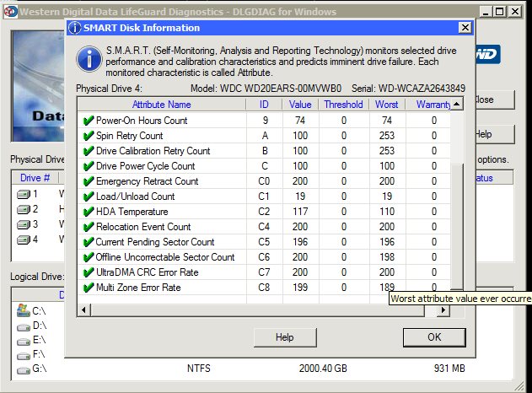
Task: Click the 931 MB free space entry
Action: [449, 369]
